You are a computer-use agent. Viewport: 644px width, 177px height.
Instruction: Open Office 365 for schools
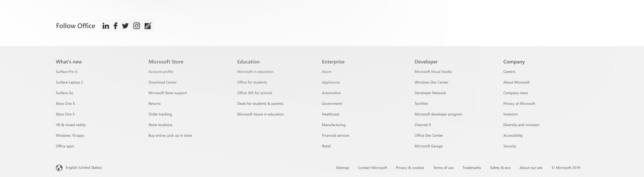pos(255,93)
